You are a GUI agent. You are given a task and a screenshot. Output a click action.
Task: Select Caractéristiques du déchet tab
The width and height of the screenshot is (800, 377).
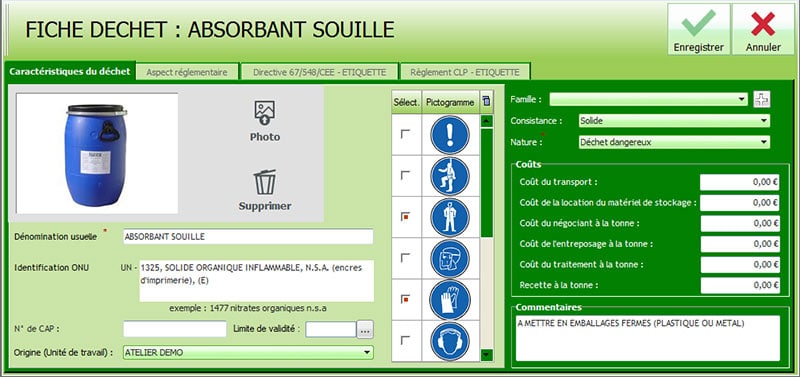tap(69, 71)
